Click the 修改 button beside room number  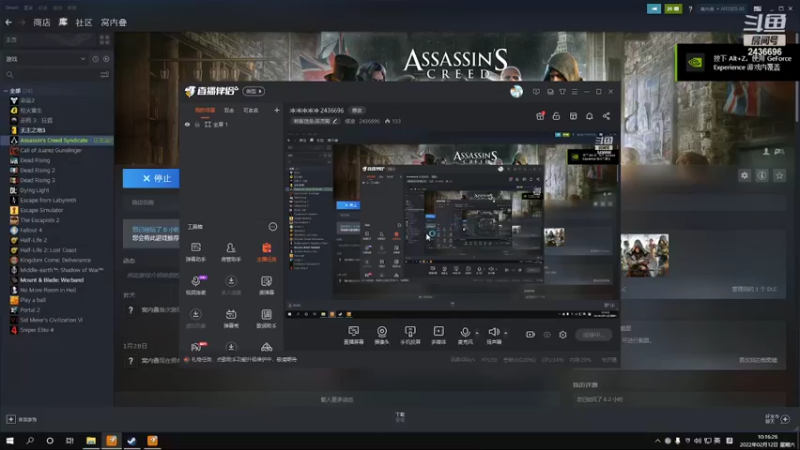[357, 110]
